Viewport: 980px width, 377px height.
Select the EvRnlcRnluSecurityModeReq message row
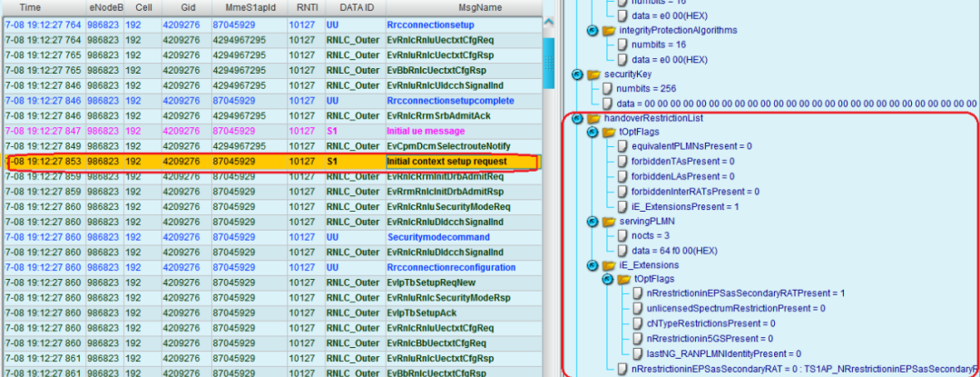pos(272,206)
